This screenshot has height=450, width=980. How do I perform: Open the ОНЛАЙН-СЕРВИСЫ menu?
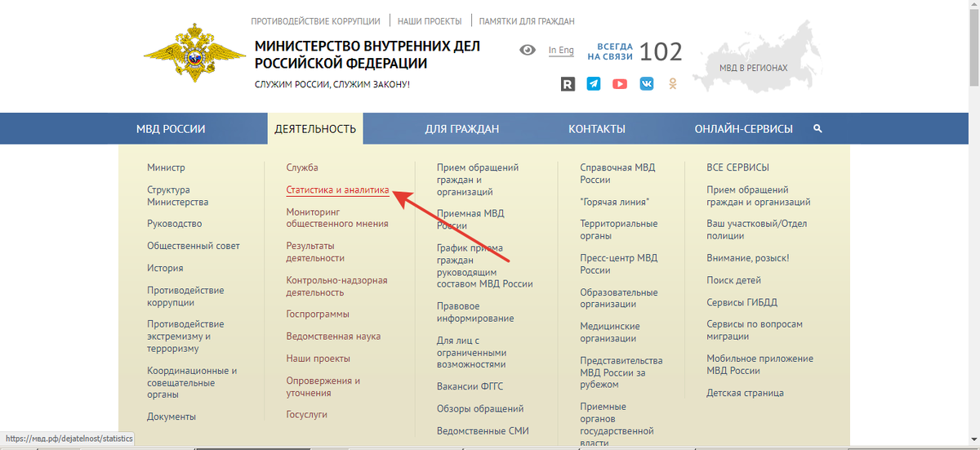tap(743, 129)
